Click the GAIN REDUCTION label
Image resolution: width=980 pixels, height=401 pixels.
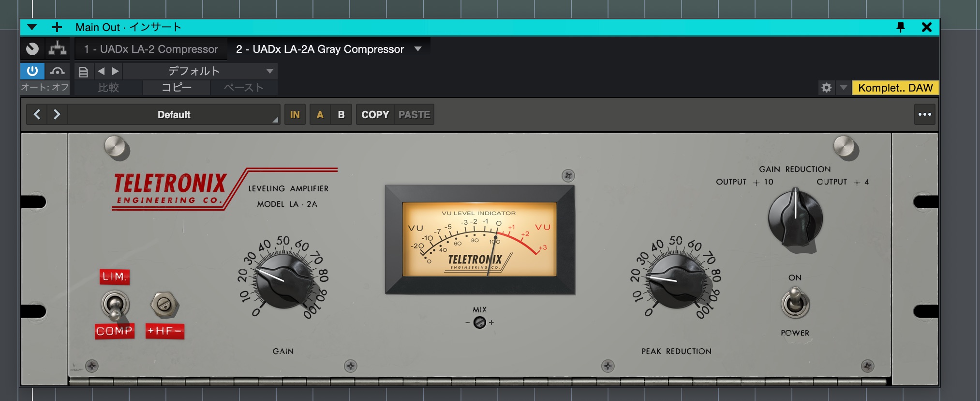795,169
